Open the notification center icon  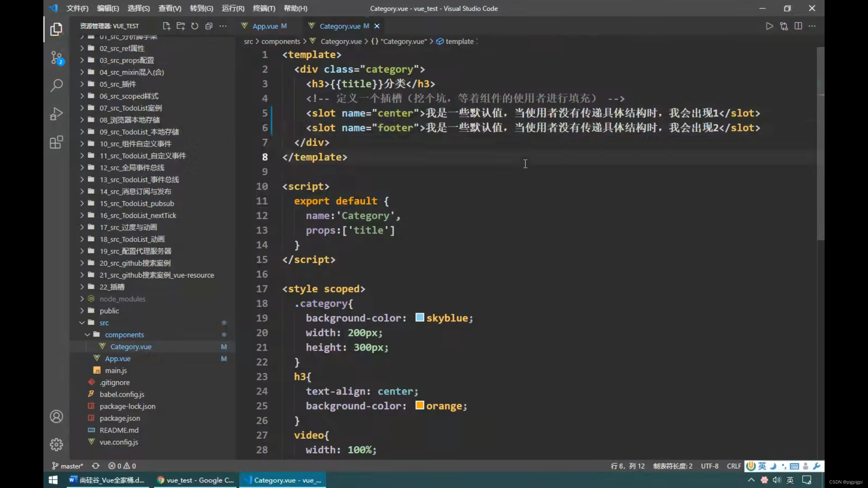pyautogui.click(x=807, y=480)
